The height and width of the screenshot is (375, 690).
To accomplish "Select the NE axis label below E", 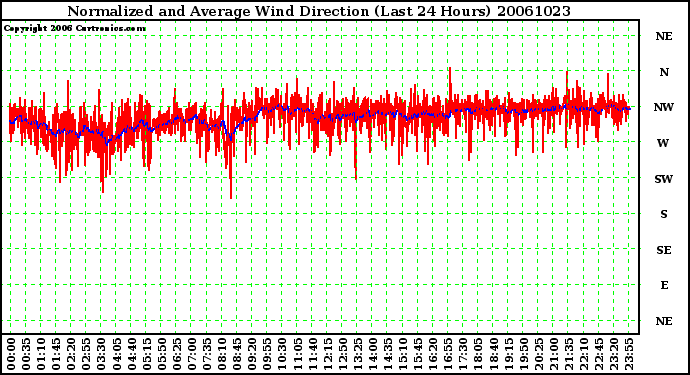I will 664,321.
